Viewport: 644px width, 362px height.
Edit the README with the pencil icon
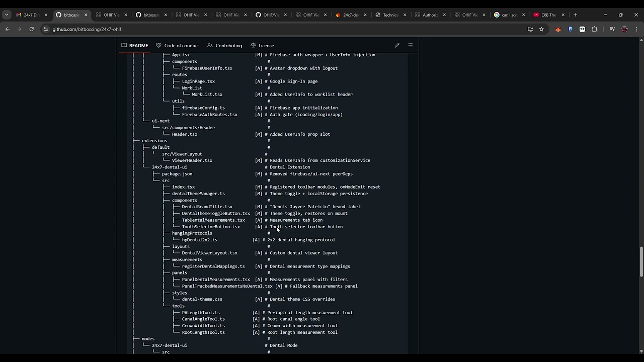click(397, 45)
